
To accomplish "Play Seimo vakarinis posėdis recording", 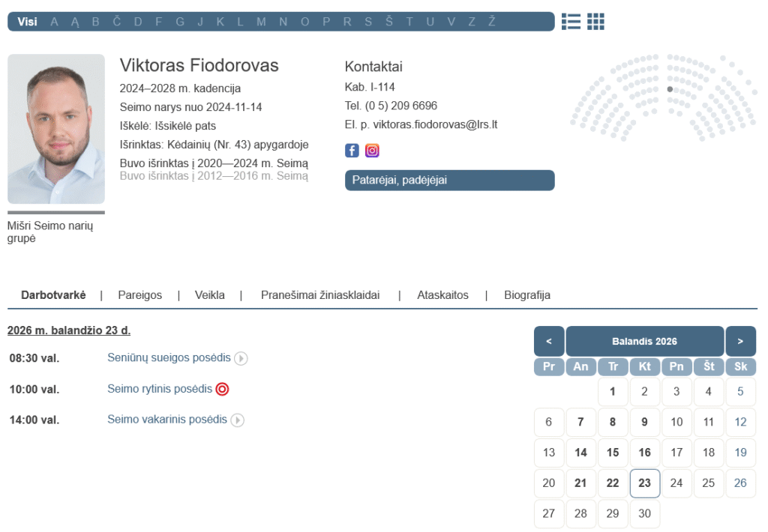I will (x=237, y=420).
